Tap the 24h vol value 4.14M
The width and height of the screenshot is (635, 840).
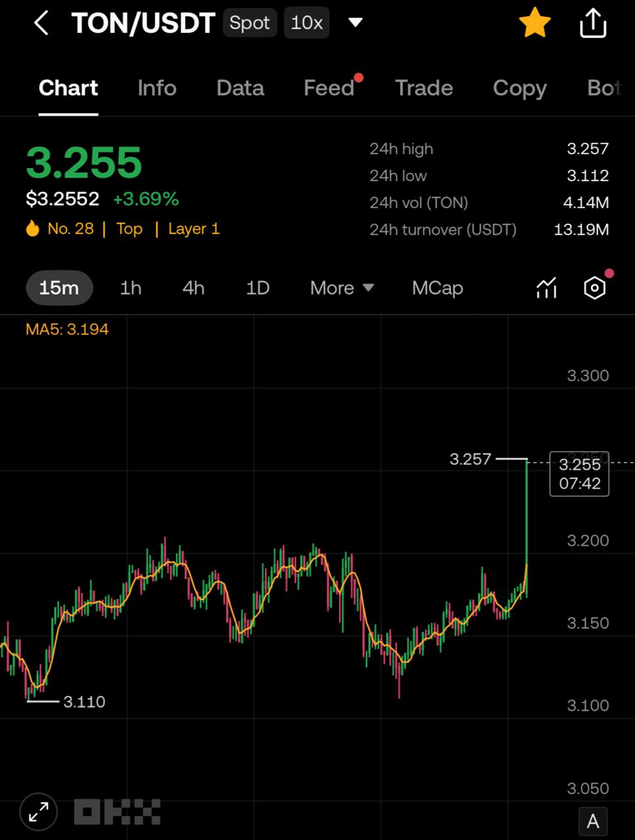[x=586, y=203]
